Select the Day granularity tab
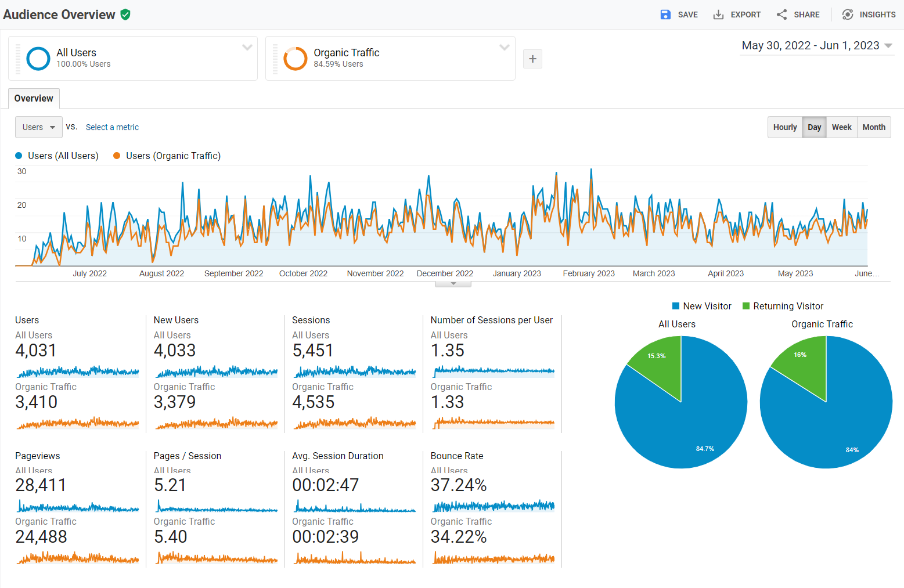Screen dimensions: 904x588 click(814, 127)
